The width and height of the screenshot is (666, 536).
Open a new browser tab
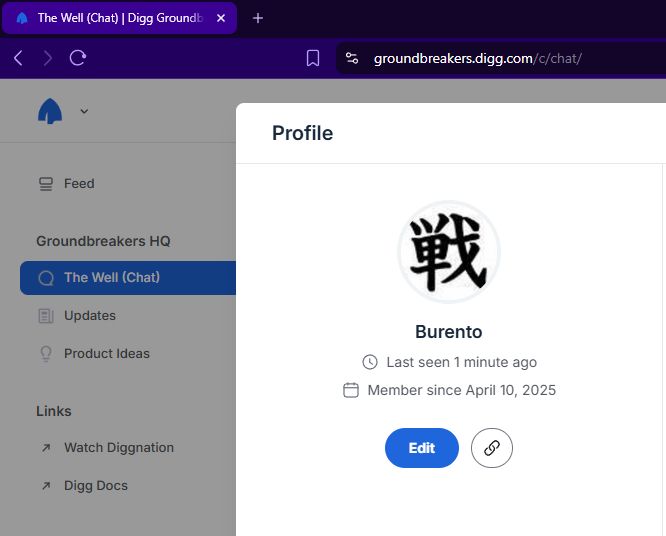257,18
